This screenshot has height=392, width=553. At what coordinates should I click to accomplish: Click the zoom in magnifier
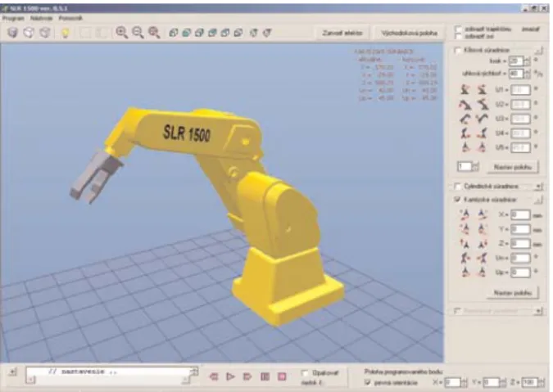[x=122, y=33]
